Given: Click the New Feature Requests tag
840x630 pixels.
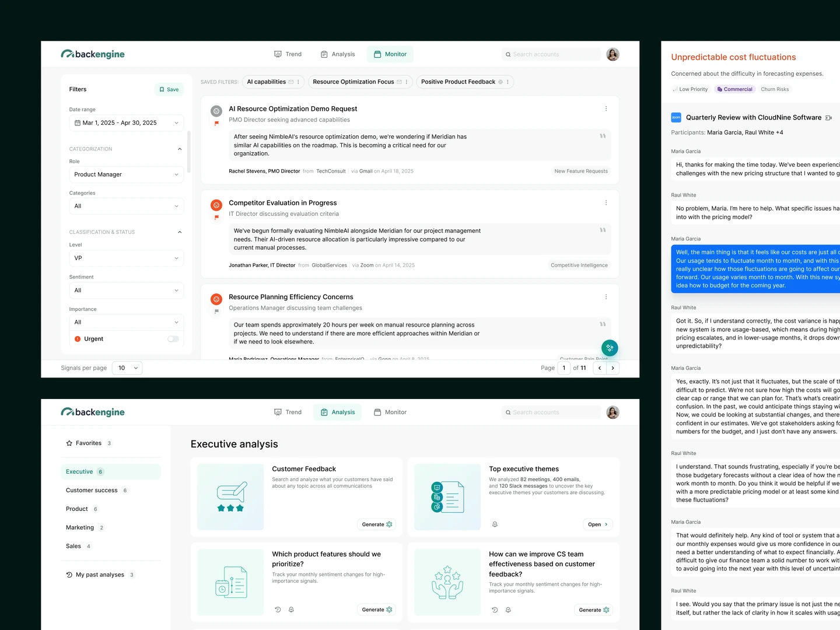Looking at the screenshot, I should point(581,171).
